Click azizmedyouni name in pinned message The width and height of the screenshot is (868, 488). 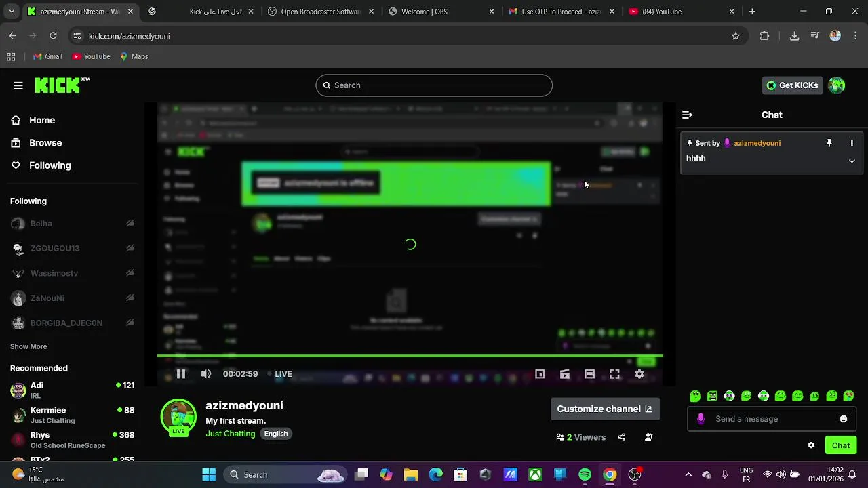click(757, 143)
